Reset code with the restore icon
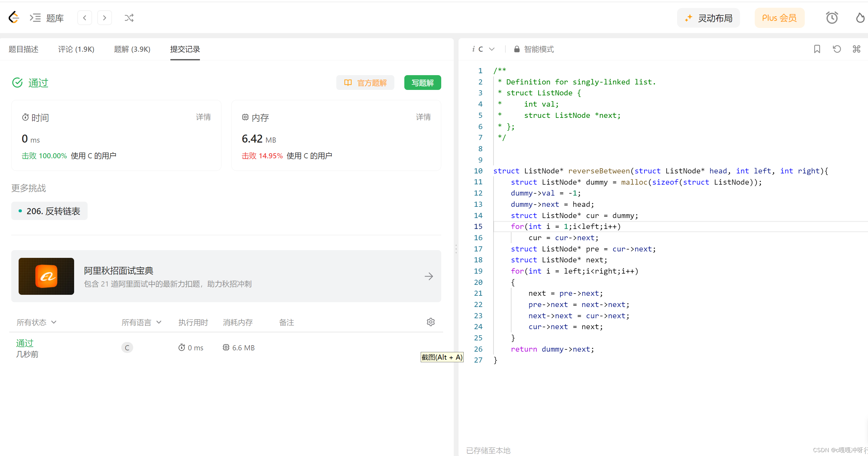This screenshot has width=868, height=456. click(x=837, y=49)
